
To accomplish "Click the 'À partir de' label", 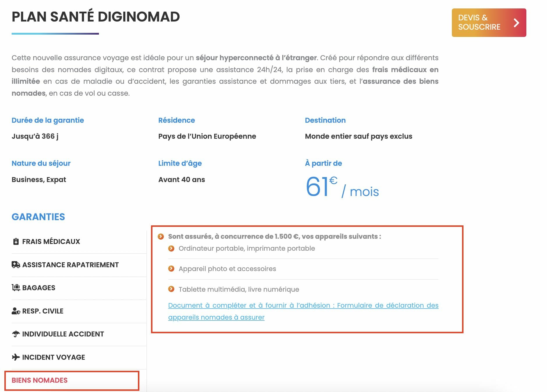I will 324,163.
